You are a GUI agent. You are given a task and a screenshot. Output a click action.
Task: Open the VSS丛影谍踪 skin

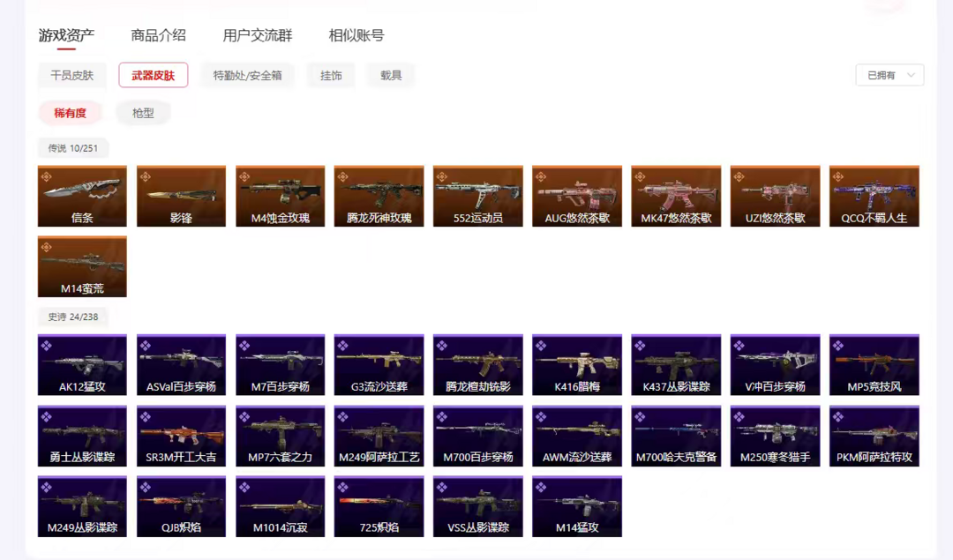tap(477, 506)
